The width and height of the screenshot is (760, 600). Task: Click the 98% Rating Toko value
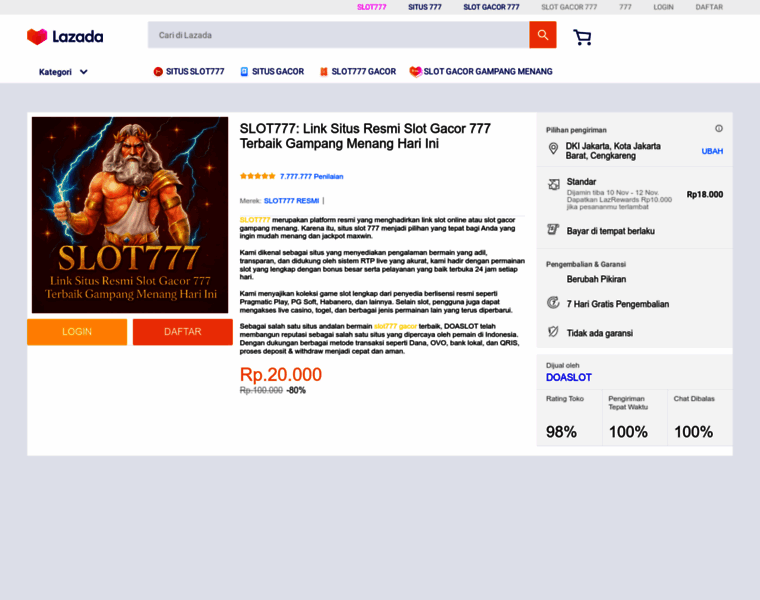click(561, 432)
